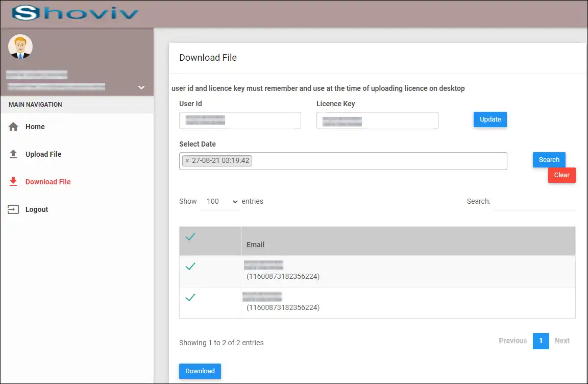588x384 pixels.
Task: Click the Upload File arrow icon
Action: pos(13,154)
